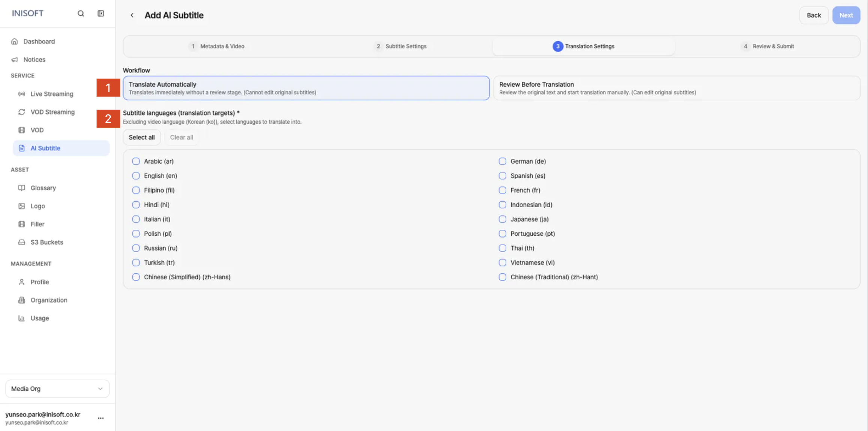Collapse the sidebar using panel toggle icon
868x431 pixels.
(x=101, y=14)
